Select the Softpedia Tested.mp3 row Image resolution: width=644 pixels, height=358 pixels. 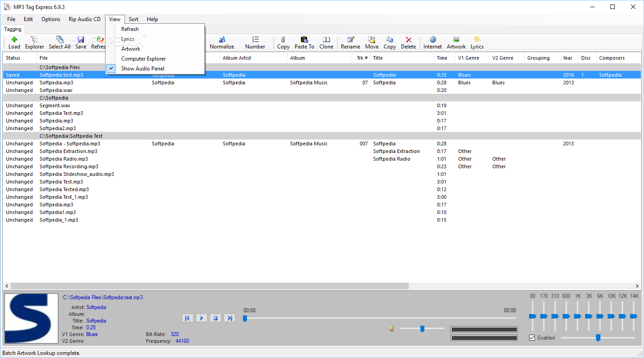(x=322, y=189)
